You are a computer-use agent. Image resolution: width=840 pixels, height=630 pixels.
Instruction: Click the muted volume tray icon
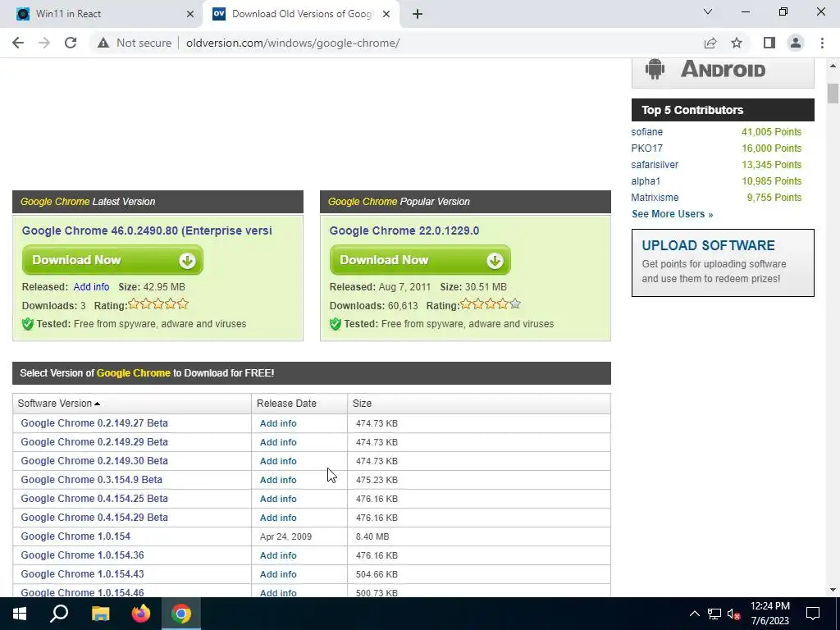pos(734,614)
